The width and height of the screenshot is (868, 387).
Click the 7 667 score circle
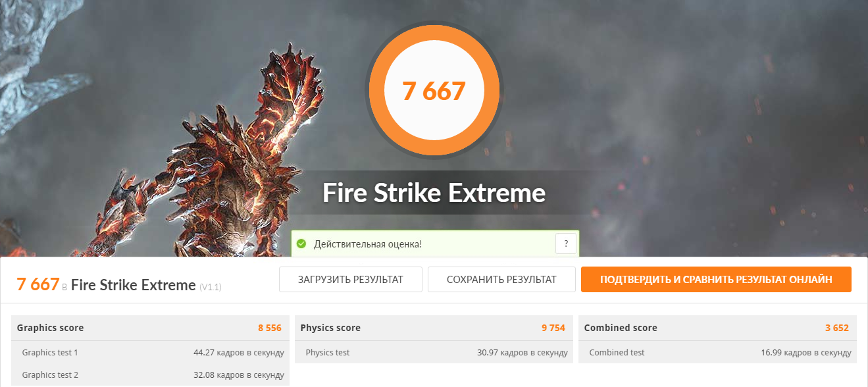434,91
